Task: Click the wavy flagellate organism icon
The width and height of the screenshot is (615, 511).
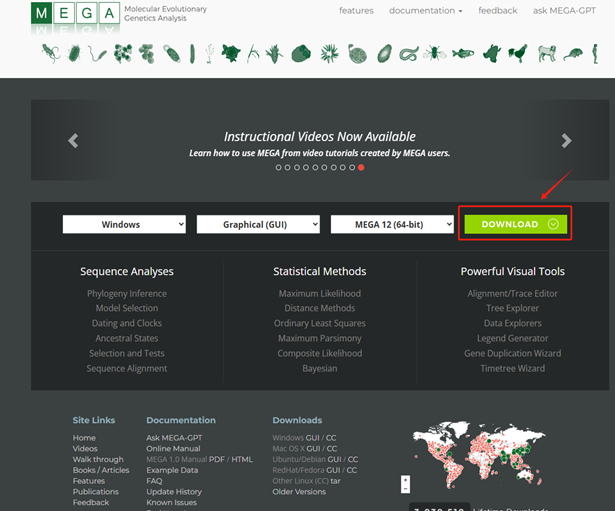Action: click(97, 54)
